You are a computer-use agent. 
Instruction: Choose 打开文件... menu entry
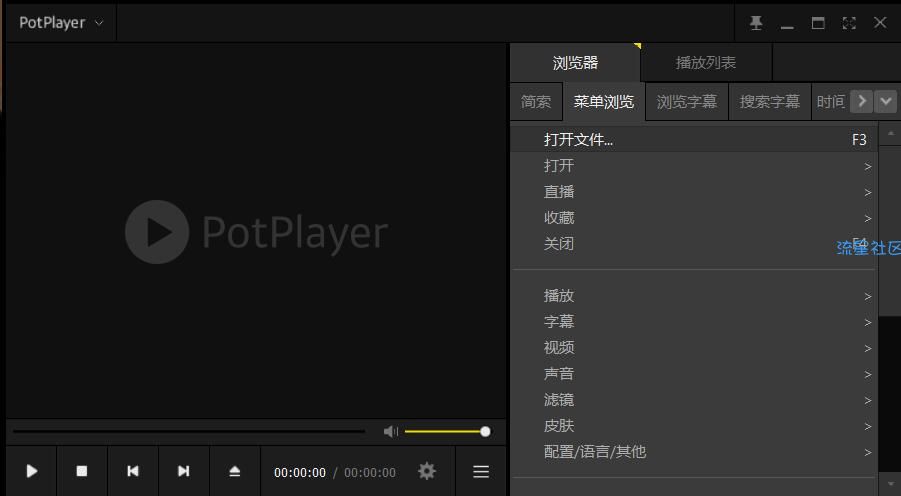pos(694,140)
